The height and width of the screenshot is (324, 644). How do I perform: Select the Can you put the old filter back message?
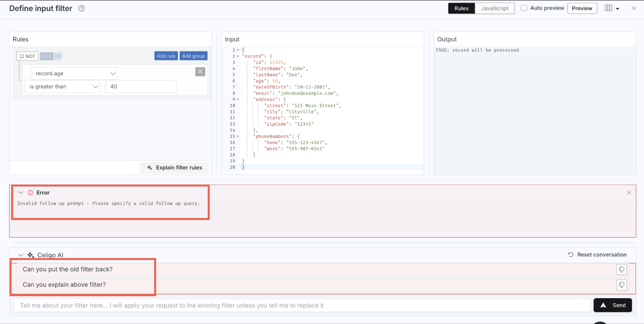(x=67, y=269)
